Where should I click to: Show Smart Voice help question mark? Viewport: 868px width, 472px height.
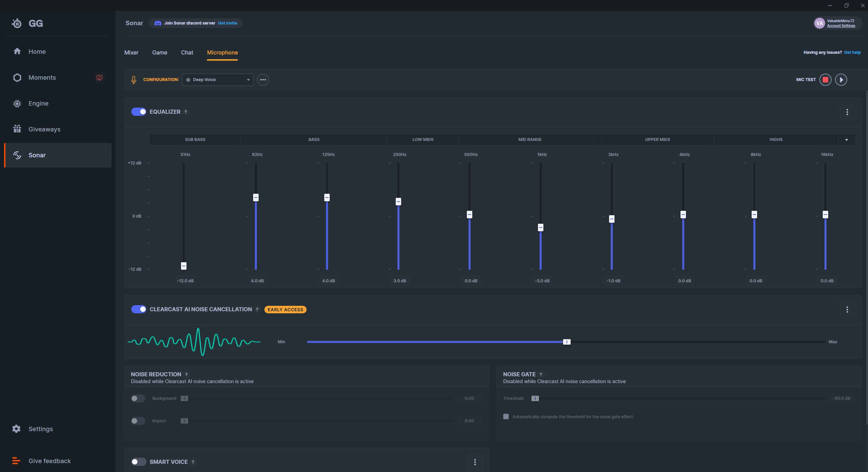[x=193, y=462]
